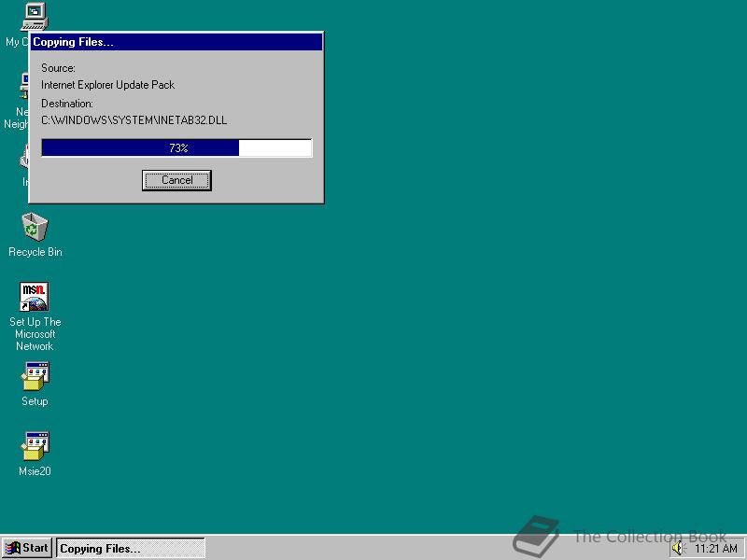Click the Copying Files dialog title bar

176,42
